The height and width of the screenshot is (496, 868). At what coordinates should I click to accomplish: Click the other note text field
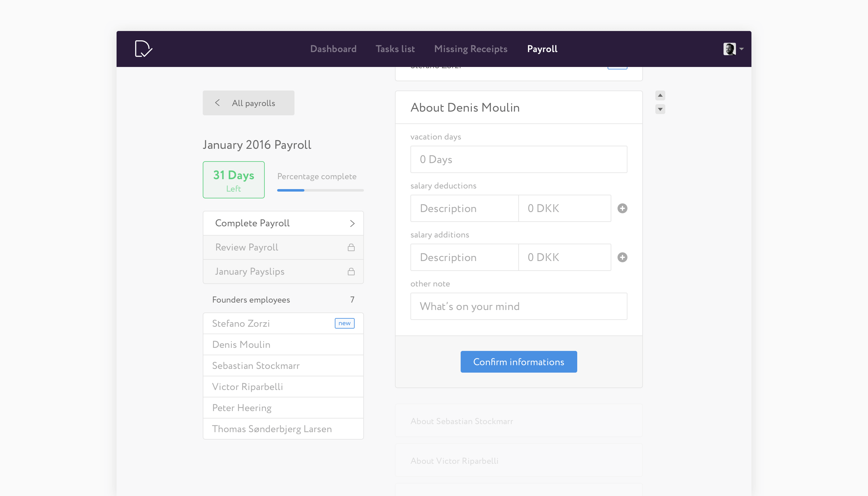point(519,307)
